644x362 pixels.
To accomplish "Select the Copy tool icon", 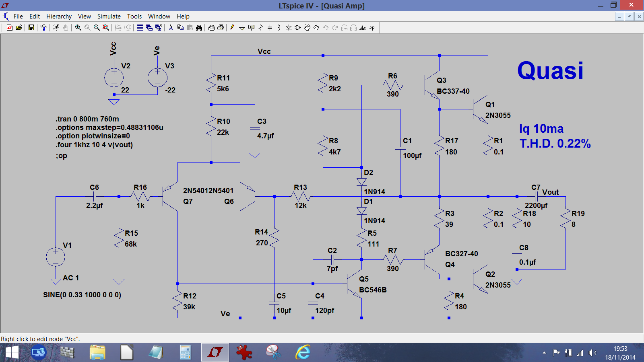I will (180, 28).
